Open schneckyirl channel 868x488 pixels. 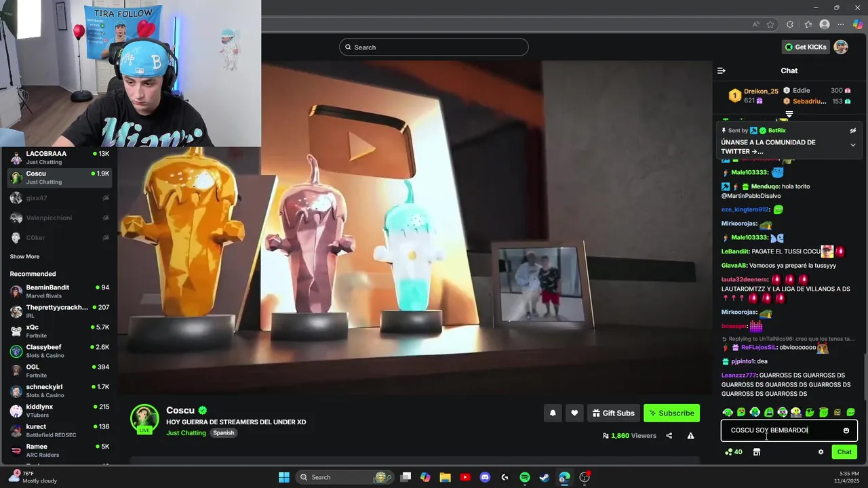tap(60, 391)
